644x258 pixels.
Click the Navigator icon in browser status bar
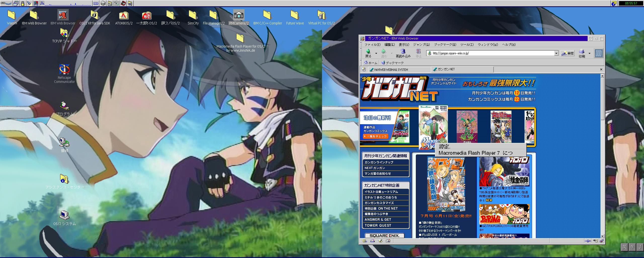pyautogui.click(x=364, y=241)
